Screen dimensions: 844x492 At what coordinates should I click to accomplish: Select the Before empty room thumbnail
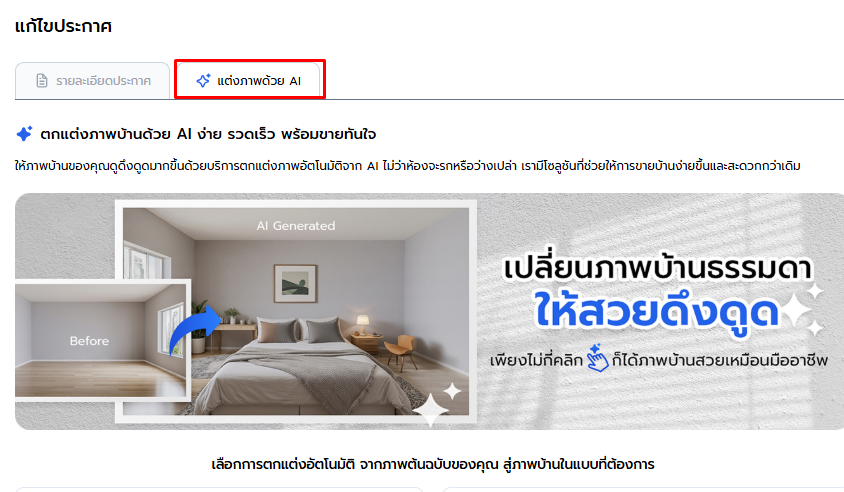click(x=102, y=340)
